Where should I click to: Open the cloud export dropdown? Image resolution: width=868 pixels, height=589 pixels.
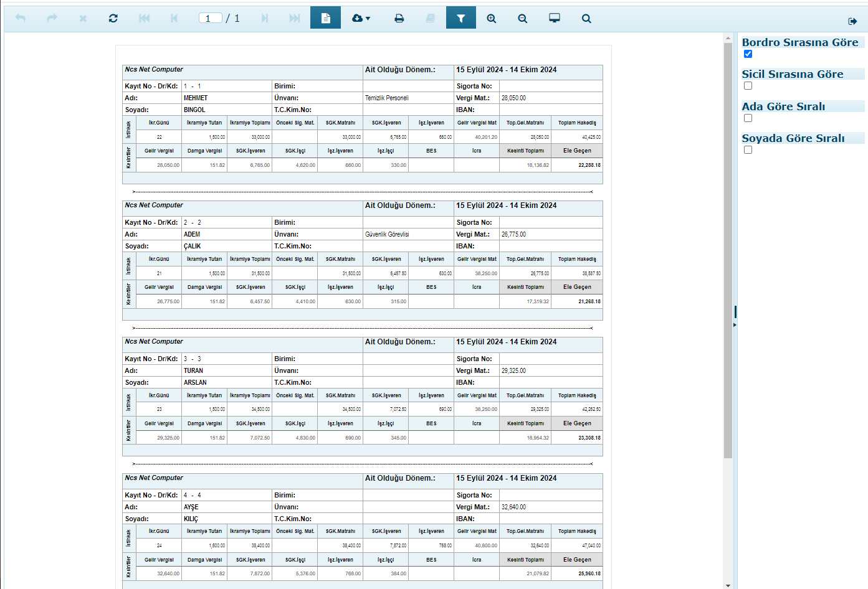pyautogui.click(x=361, y=18)
